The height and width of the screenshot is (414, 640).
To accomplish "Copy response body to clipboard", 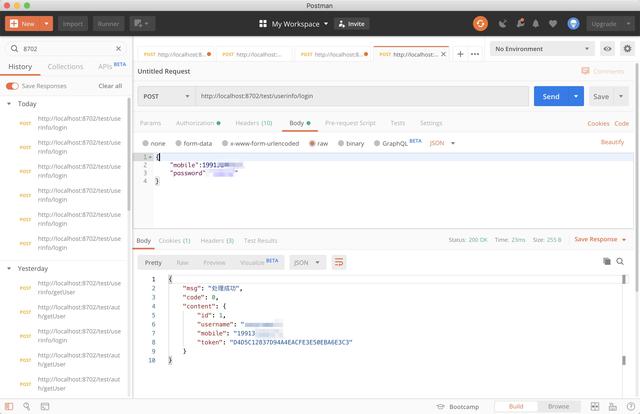I will (607, 261).
